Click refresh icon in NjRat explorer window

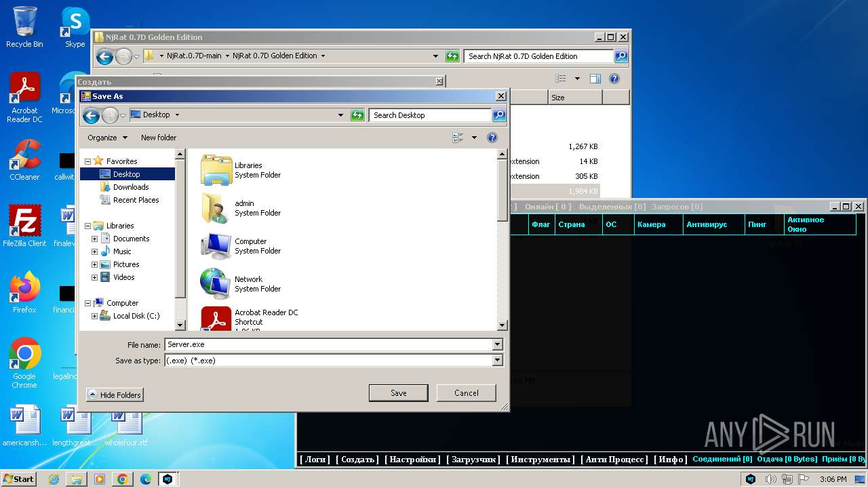tap(452, 56)
